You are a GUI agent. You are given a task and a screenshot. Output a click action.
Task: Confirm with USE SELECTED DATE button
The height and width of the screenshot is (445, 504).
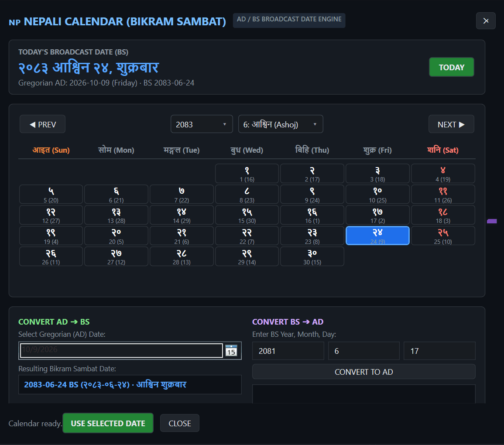tap(108, 423)
